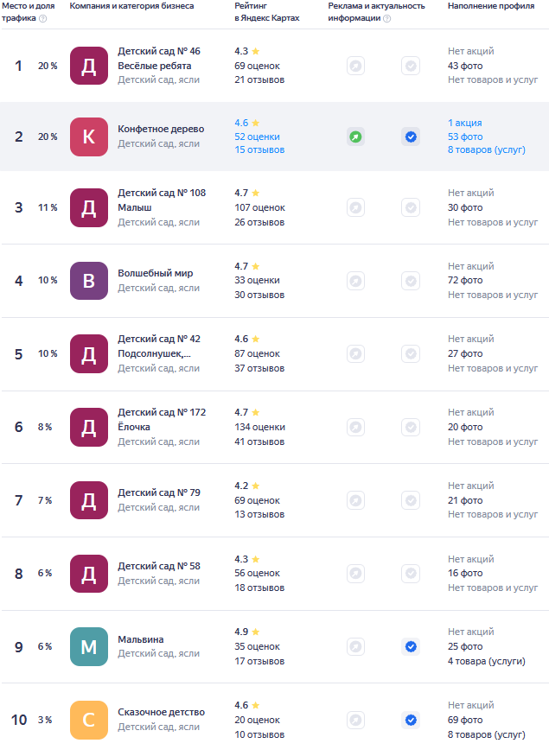Click the company name «Конфетное дерево»

coord(161,129)
